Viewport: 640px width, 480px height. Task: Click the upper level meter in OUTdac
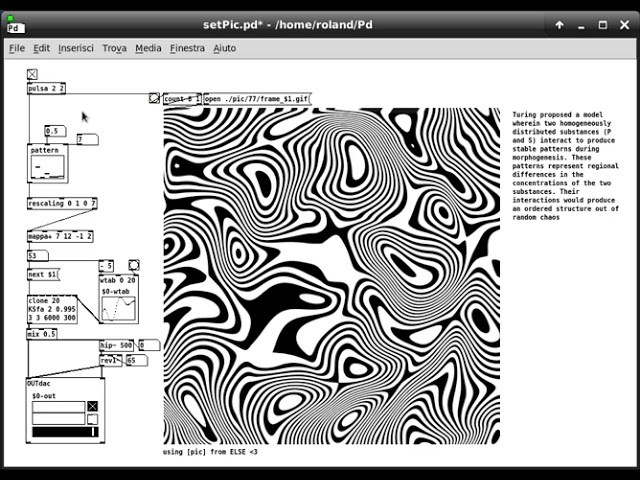pyautogui.click(x=58, y=407)
